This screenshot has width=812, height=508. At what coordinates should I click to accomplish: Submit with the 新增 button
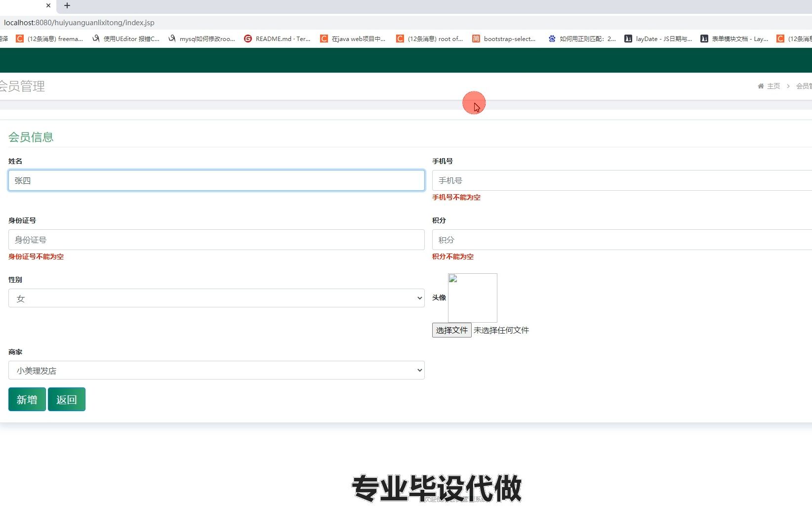pos(27,399)
